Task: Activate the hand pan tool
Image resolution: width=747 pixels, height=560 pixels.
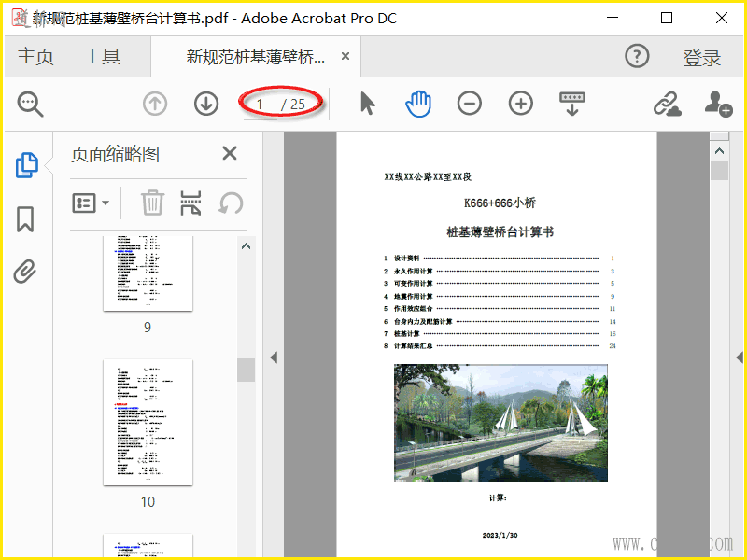Action: pyautogui.click(x=418, y=104)
